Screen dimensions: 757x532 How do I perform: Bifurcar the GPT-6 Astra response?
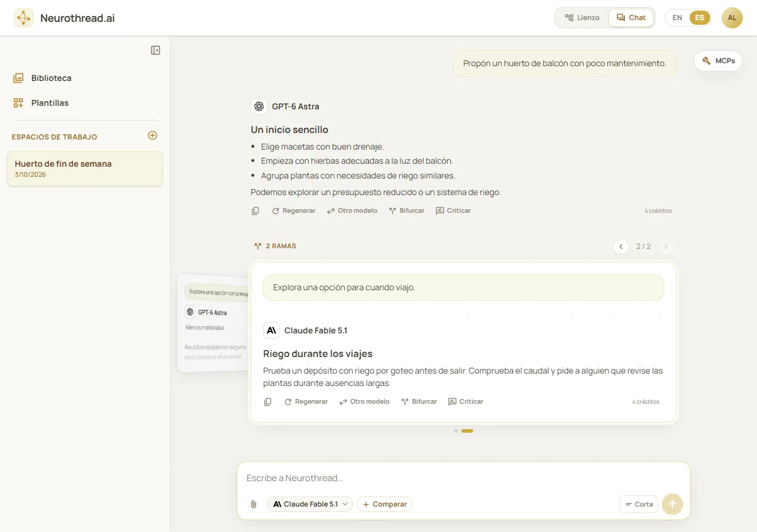(407, 210)
